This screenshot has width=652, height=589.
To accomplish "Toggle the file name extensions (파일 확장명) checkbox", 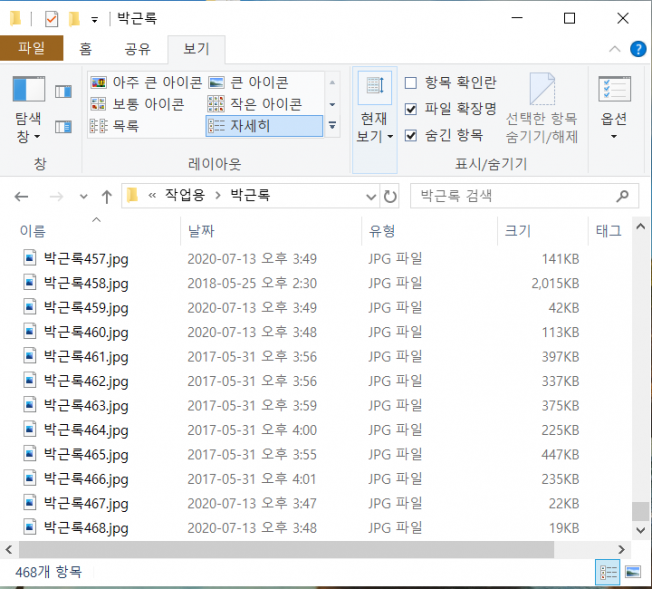I will pyautogui.click(x=411, y=109).
